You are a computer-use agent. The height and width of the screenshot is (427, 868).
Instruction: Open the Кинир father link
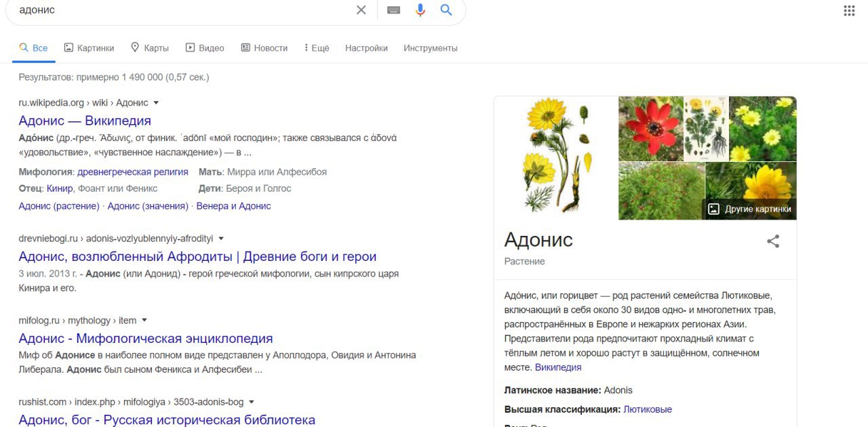point(60,188)
